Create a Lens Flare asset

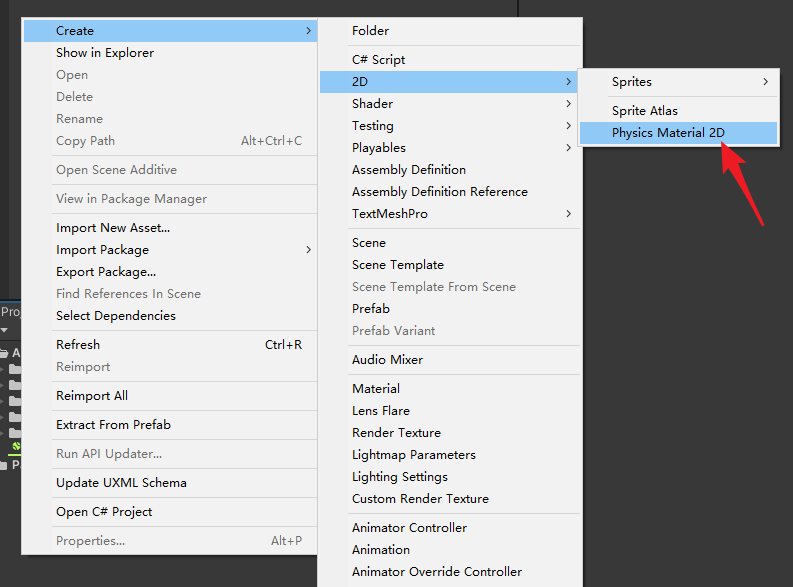[449, 411]
